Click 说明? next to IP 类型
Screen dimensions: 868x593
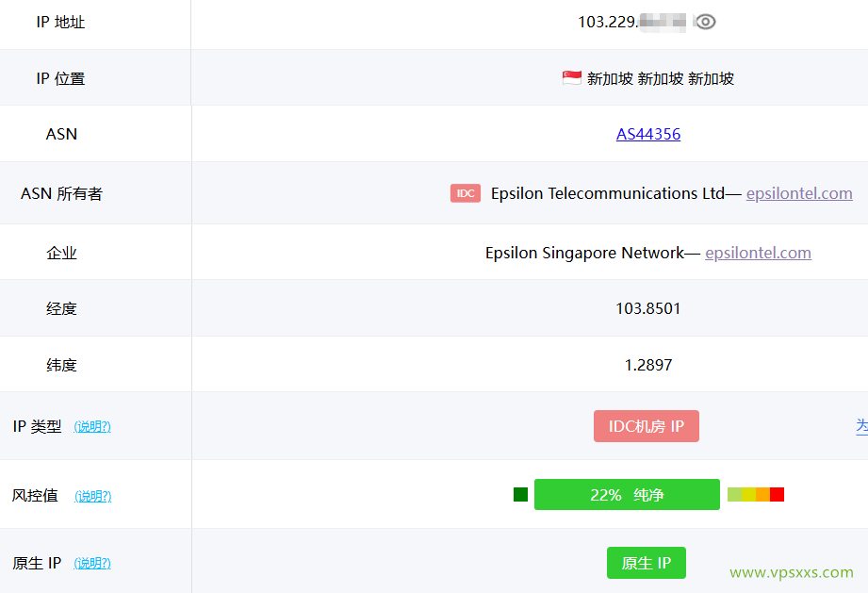point(92,426)
